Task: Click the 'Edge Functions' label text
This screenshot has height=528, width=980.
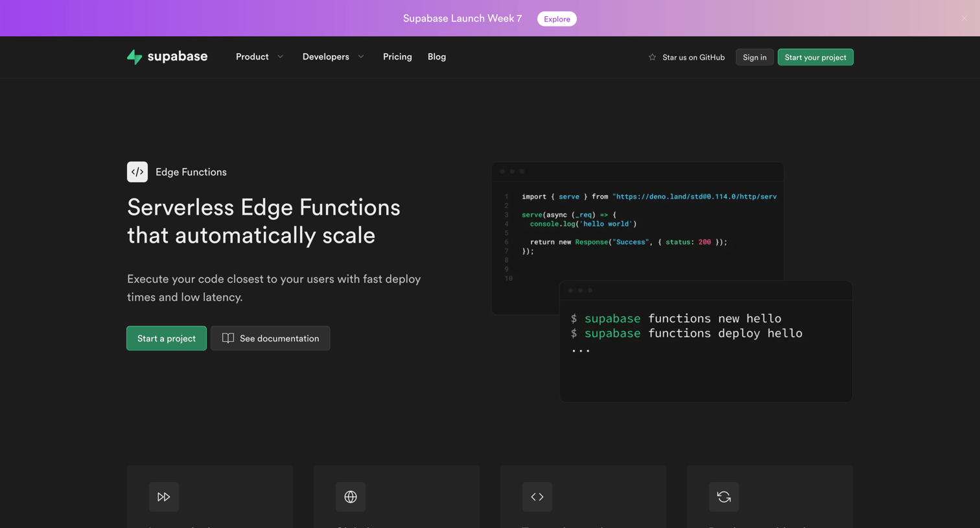Action: click(x=191, y=172)
